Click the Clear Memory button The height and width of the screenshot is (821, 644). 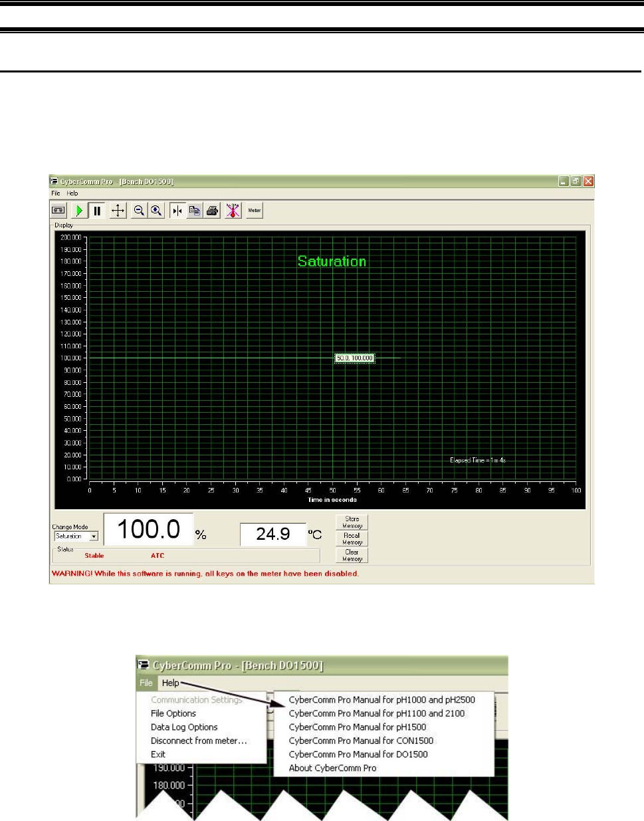(x=352, y=556)
